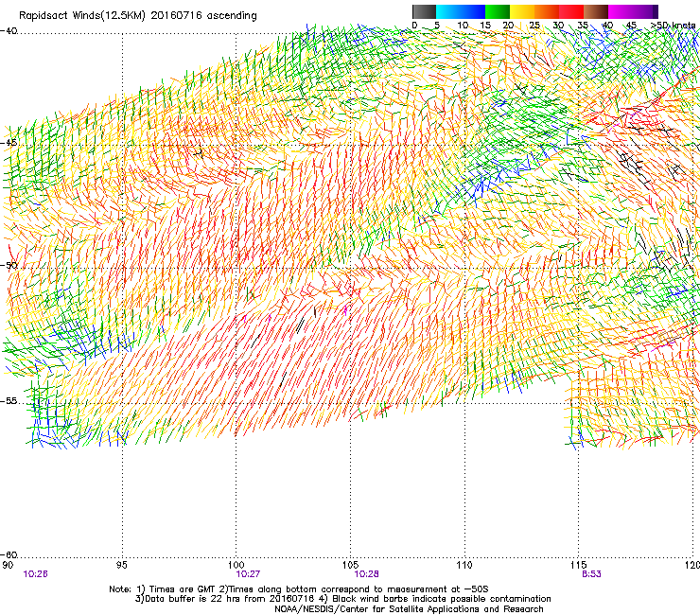Click the -50 latitude axis label
The image size is (700, 615).
point(9,265)
